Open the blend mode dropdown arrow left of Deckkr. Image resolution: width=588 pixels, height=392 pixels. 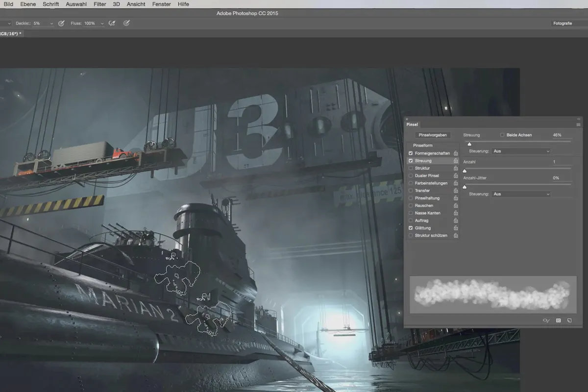point(8,24)
